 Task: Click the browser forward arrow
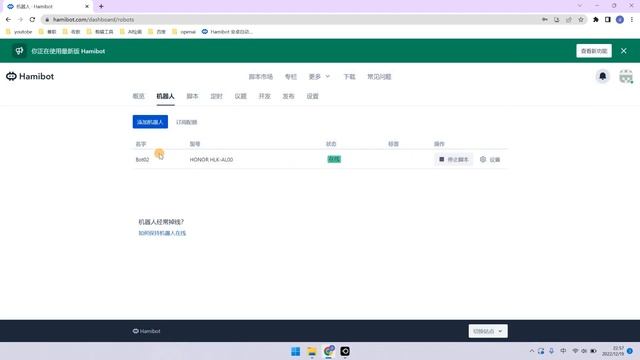coord(20,19)
